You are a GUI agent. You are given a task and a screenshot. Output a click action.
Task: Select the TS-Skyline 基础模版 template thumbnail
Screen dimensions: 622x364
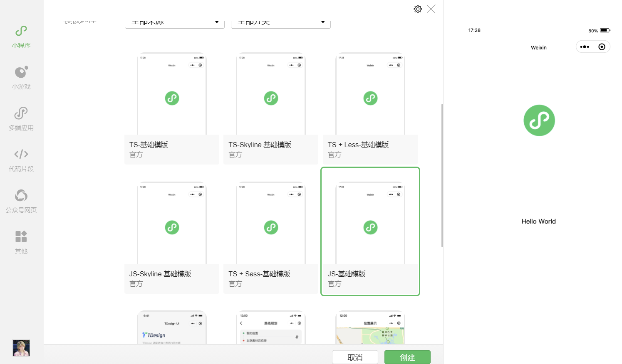(271, 93)
